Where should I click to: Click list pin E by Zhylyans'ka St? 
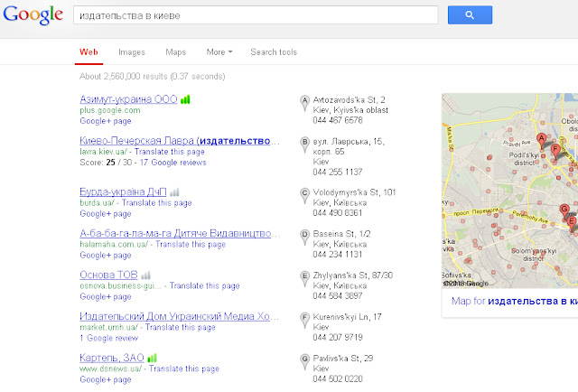coord(305,279)
